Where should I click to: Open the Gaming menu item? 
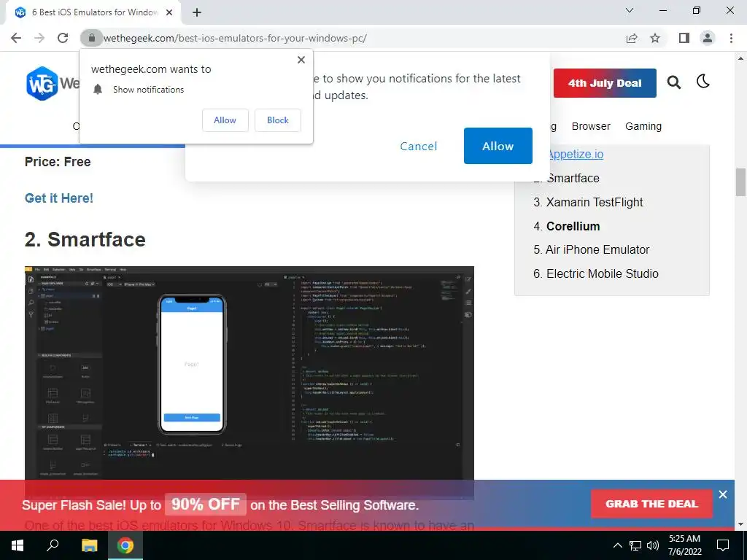643,126
